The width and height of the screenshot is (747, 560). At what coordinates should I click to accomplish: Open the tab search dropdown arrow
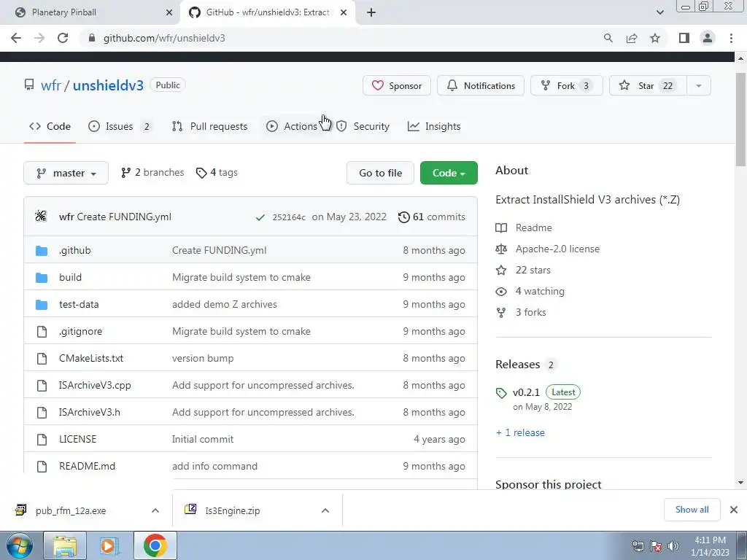pos(659,12)
